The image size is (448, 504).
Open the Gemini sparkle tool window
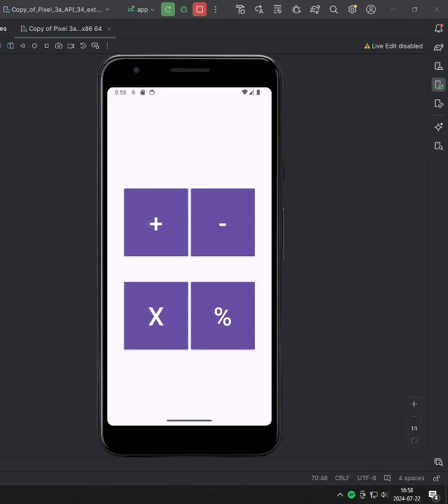pos(439,127)
